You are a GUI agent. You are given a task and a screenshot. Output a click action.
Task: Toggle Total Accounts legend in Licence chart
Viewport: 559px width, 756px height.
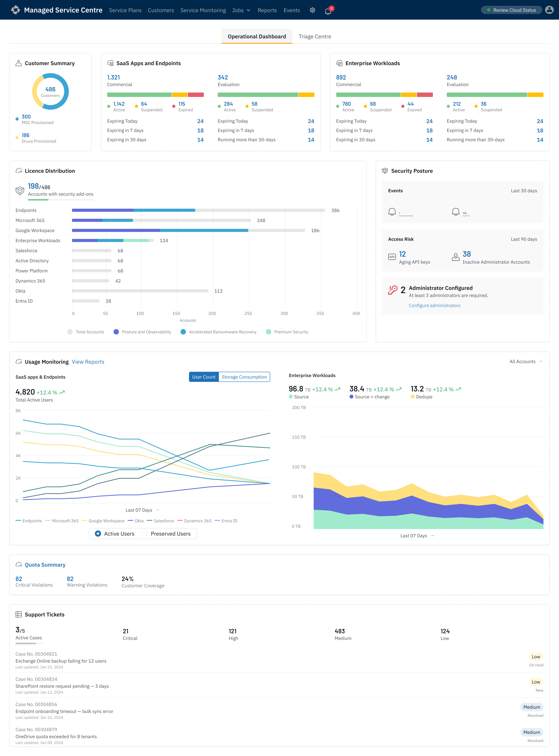86,332
